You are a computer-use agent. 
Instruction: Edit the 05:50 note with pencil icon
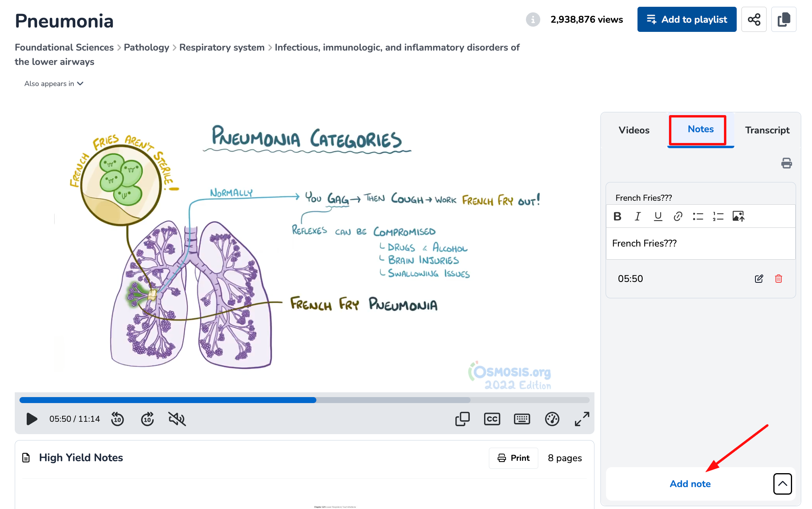coord(759,279)
